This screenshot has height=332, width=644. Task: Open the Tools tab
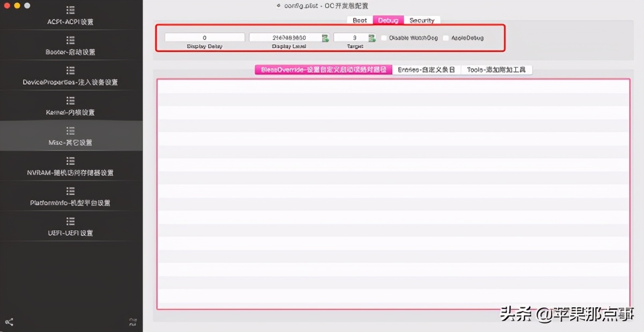tap(496, 70)
